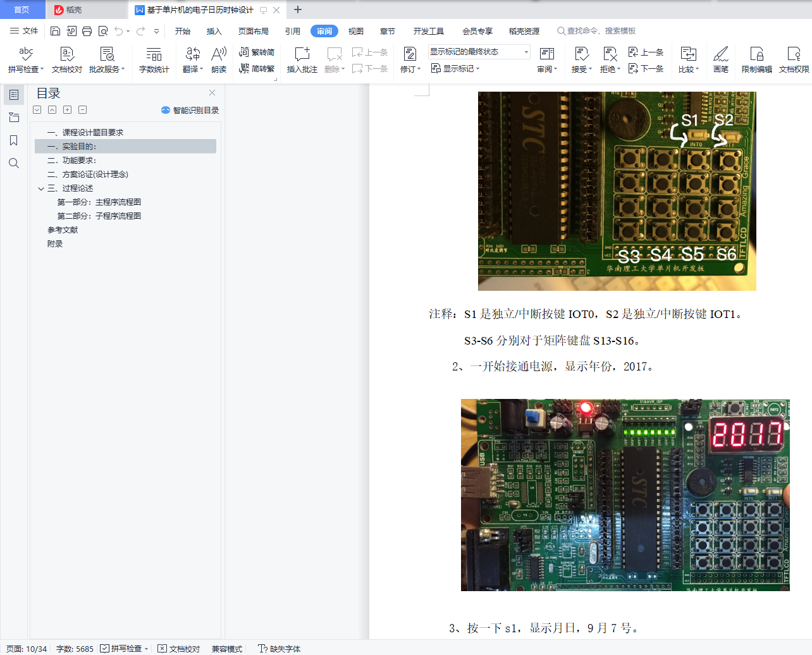Click the bookmark icon in left sidebar

tap(13, 140)
